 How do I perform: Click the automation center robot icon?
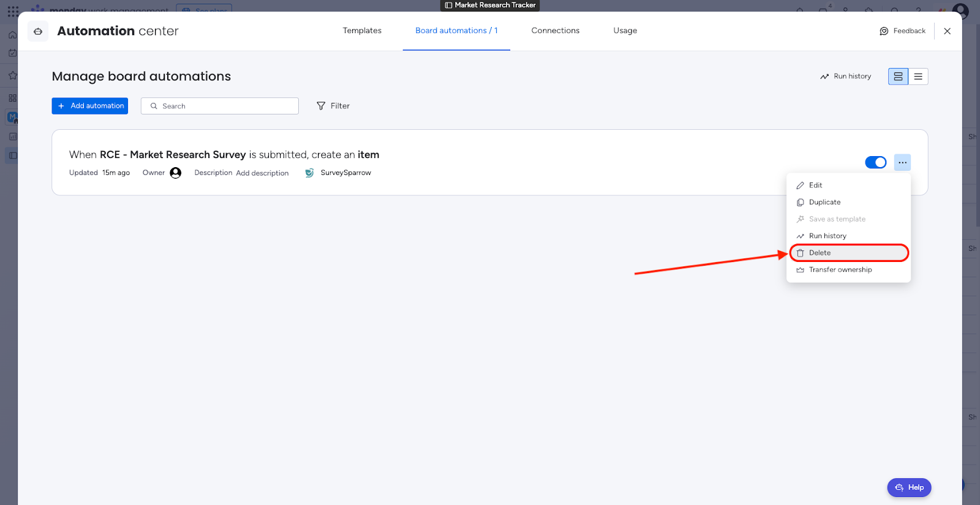coord(38,31)
